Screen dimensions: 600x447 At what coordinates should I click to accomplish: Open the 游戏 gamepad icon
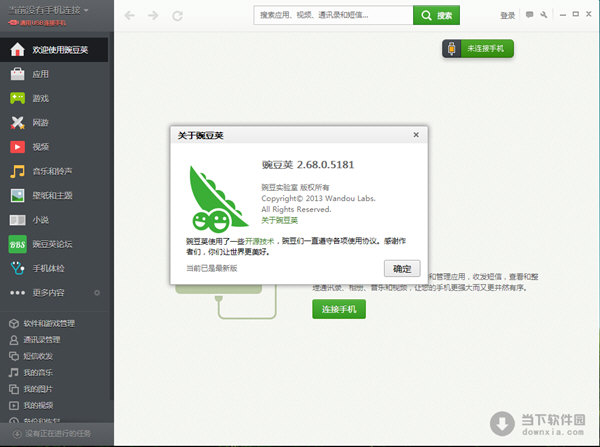click(x=17, y=98)
